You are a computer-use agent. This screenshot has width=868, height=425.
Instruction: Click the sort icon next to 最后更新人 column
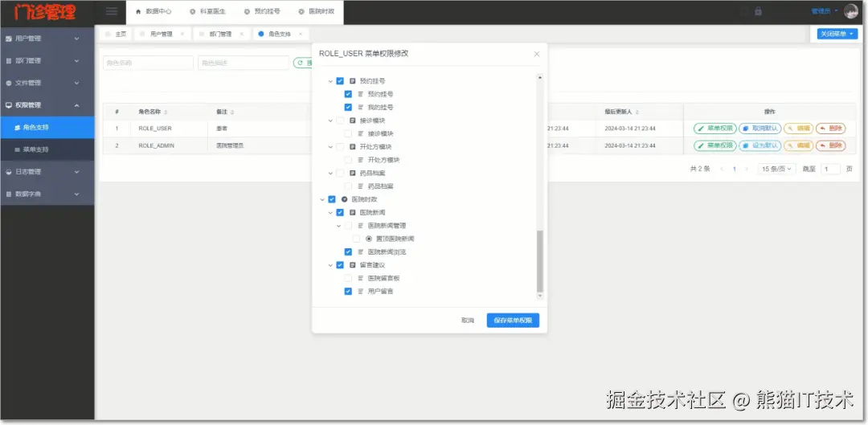pyautogui.click(x=637, y=112)
